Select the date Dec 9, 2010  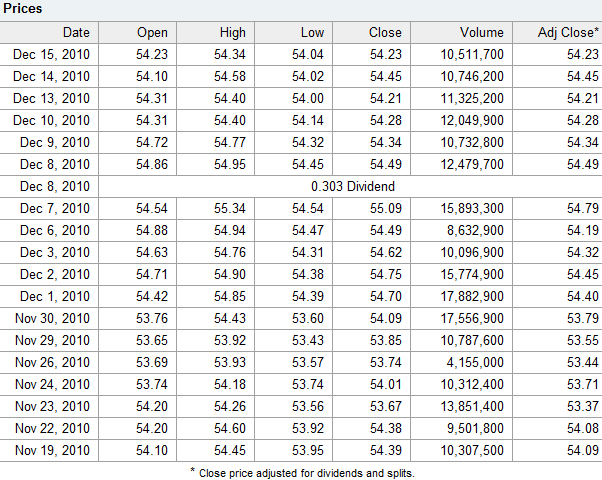[55, 142]
